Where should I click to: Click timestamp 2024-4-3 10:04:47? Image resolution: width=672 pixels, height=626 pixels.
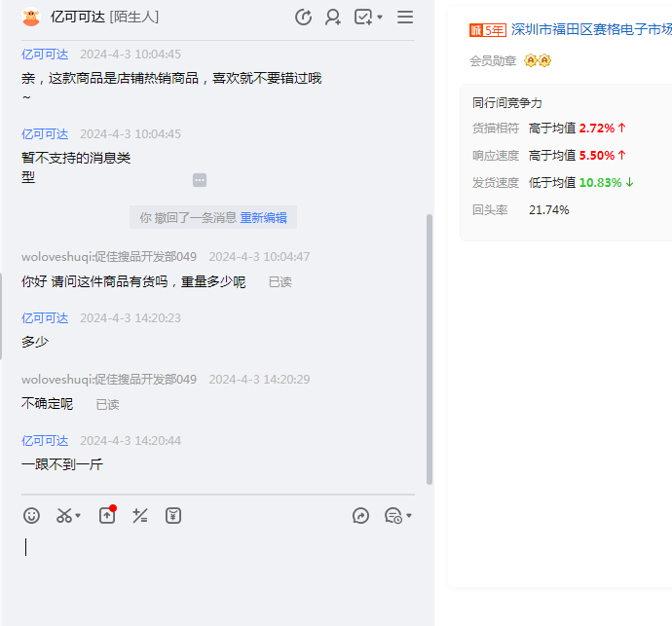[x=259, y=257]
